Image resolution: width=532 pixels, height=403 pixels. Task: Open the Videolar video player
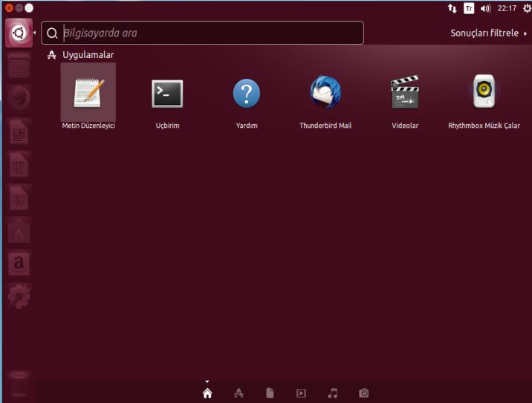[x=405, y=97]
